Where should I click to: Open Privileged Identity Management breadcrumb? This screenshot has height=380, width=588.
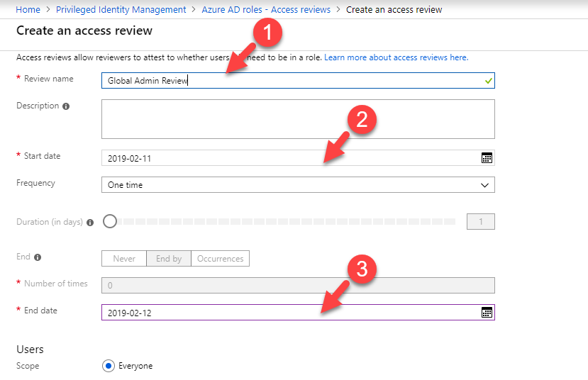(120, 10)
